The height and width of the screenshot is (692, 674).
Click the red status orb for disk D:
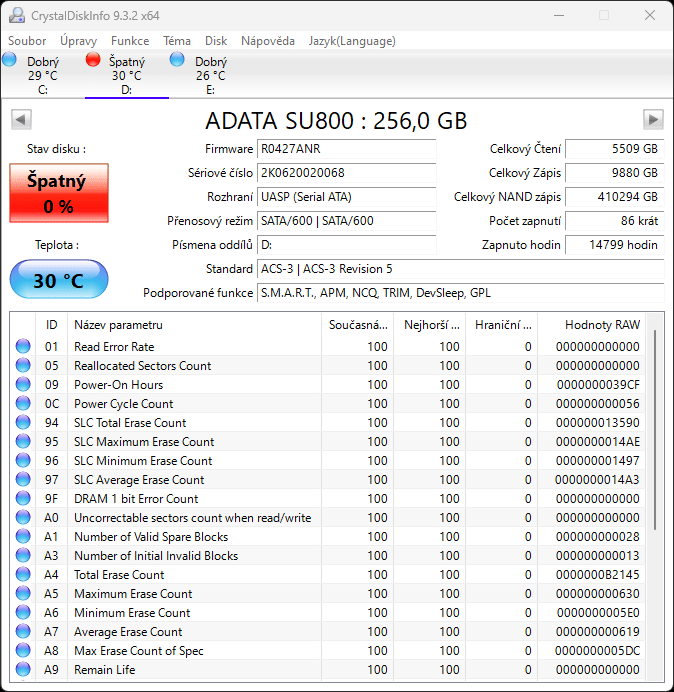point(94,60)
